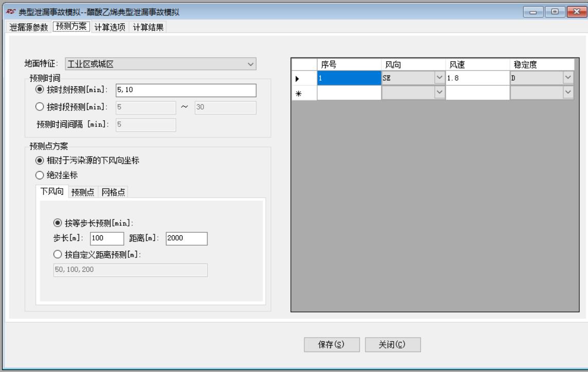
Task: Click the 风向 column header
Action: (x=413, y=65)
